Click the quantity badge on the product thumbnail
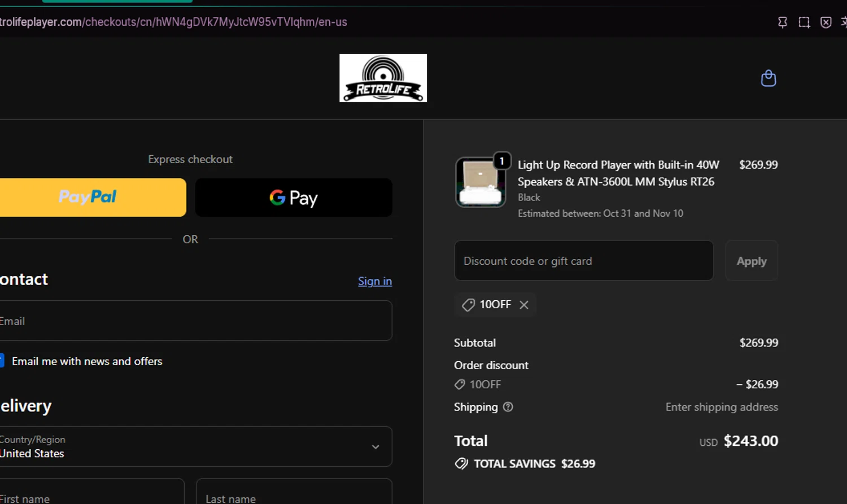Viewport: 847px width, 504px height. click(x=502, y=161)
